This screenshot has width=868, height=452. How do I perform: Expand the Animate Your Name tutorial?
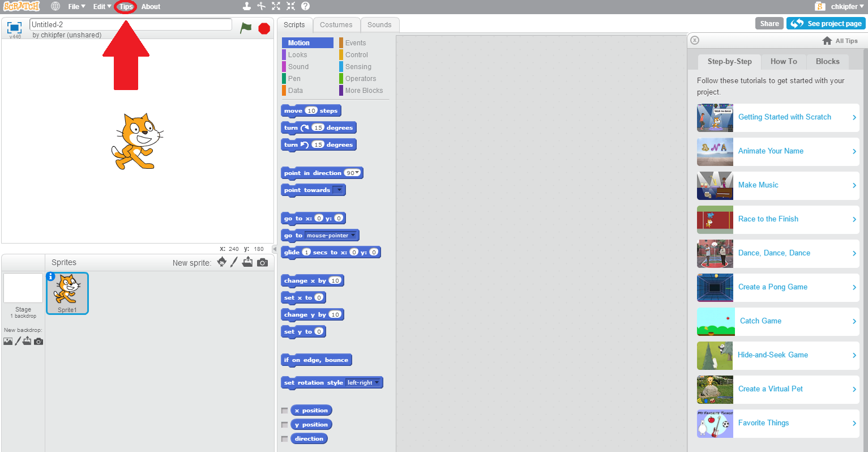[x=778, y=151]
